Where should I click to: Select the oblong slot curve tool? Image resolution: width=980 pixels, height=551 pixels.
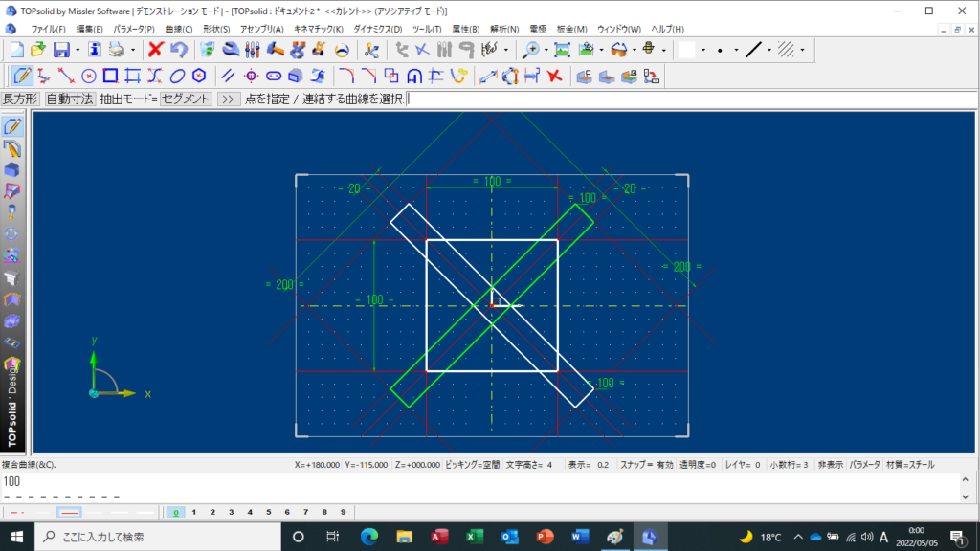click(274, 77)
